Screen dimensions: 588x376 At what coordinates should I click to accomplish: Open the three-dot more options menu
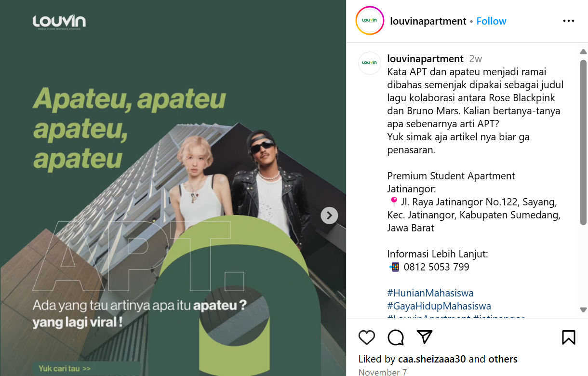click(x=569, y=21)
